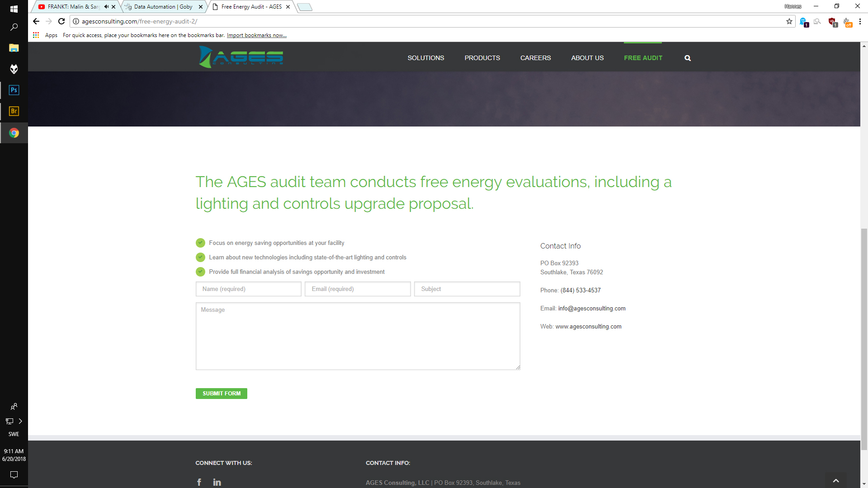Click the website search magnifier icon
This screenshot has height=488, width=868.
[x=688, y=58]
